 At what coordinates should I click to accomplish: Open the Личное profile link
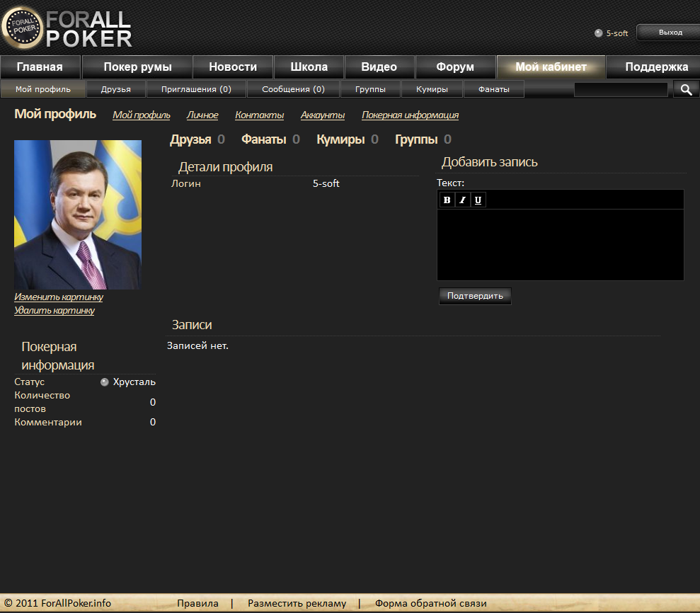[x=202, y=115]
